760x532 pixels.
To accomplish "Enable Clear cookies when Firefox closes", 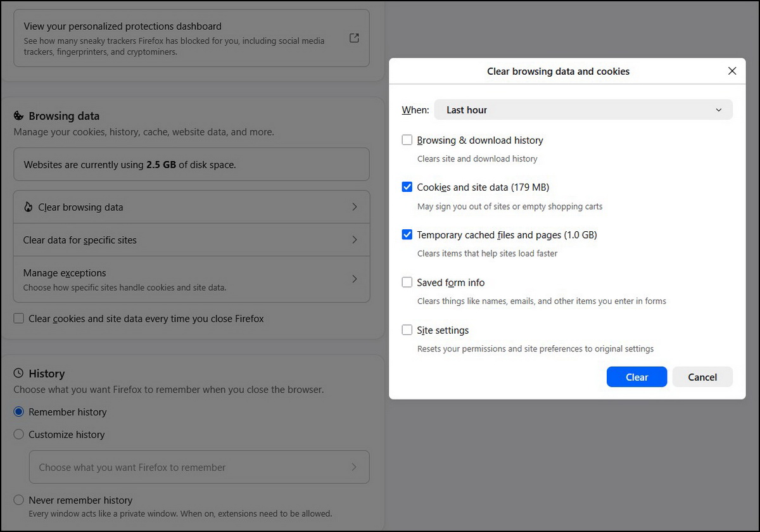I will tap(19, 319).
